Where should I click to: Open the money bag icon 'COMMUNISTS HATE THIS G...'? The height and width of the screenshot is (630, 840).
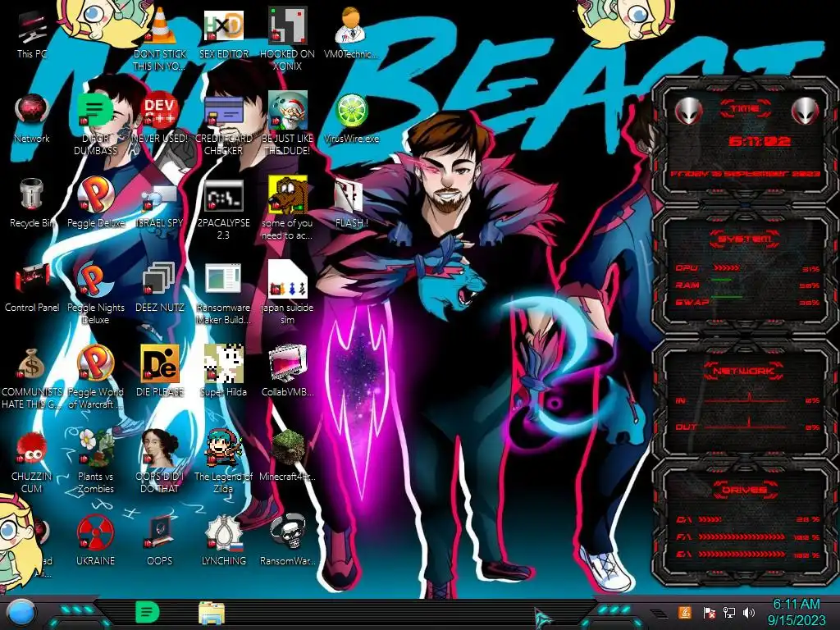tap(32, 378)
